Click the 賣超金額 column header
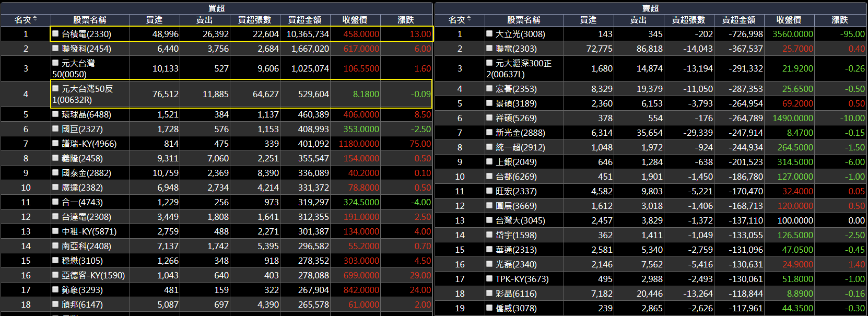Screen dimensions: 868x316 click(739, 20)
